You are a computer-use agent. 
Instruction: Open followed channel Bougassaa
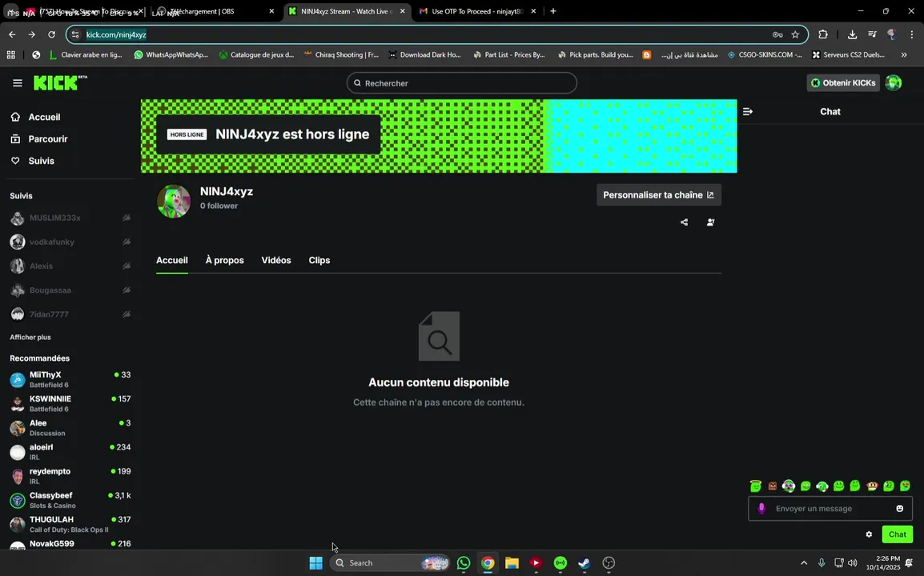tap(70, 290)
